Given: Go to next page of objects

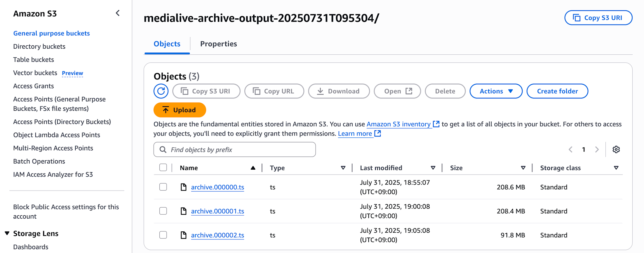Looking at the screenshot, I should tap(597, 149).
